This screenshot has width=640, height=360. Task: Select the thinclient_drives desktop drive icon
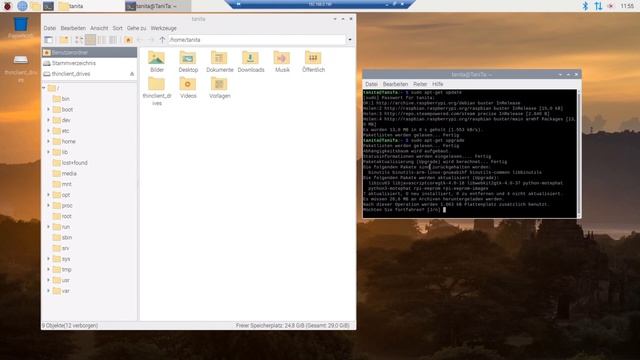pos(20,68)
